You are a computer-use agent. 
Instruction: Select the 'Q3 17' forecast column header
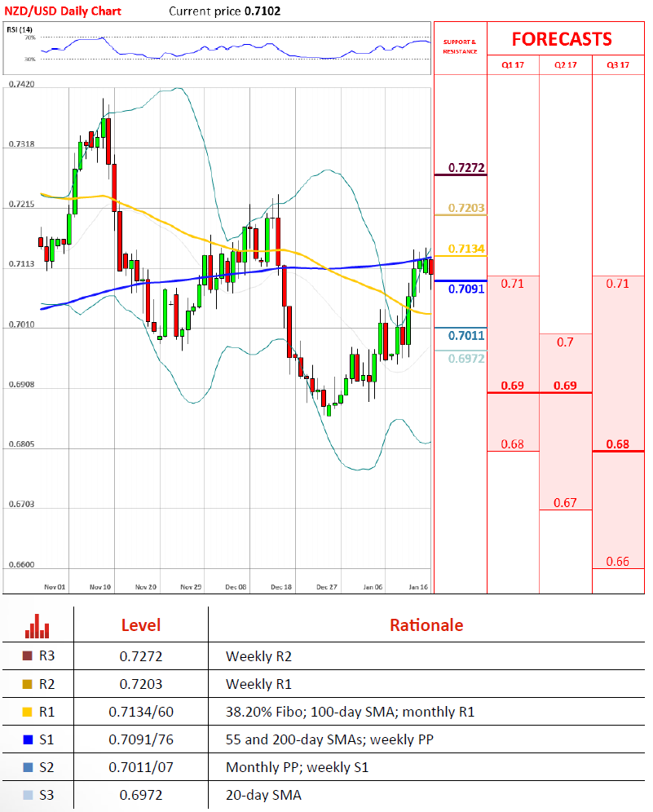click(x=618, y=64)
